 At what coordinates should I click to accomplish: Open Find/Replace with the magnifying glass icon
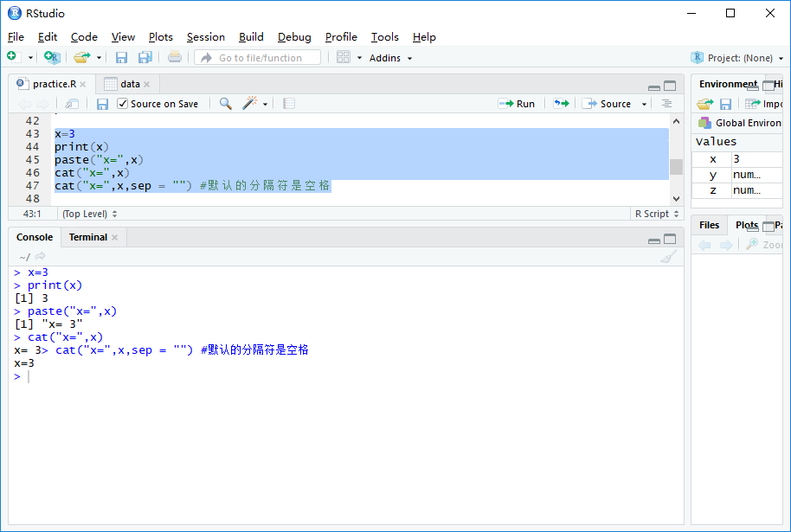click(224, 103)
